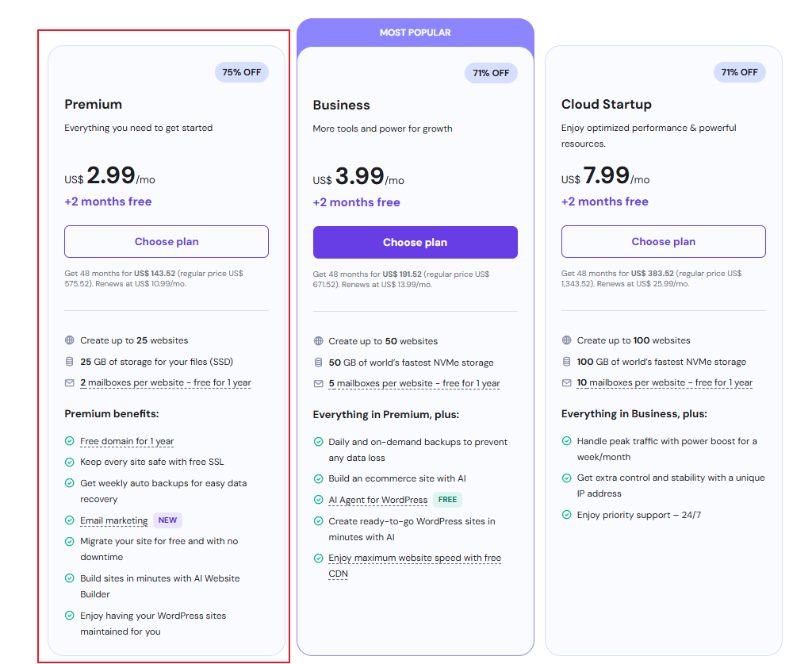Click the mailbox envelope icon in Cloud Startup
The image size is (812, 664).
coord(567,382)
